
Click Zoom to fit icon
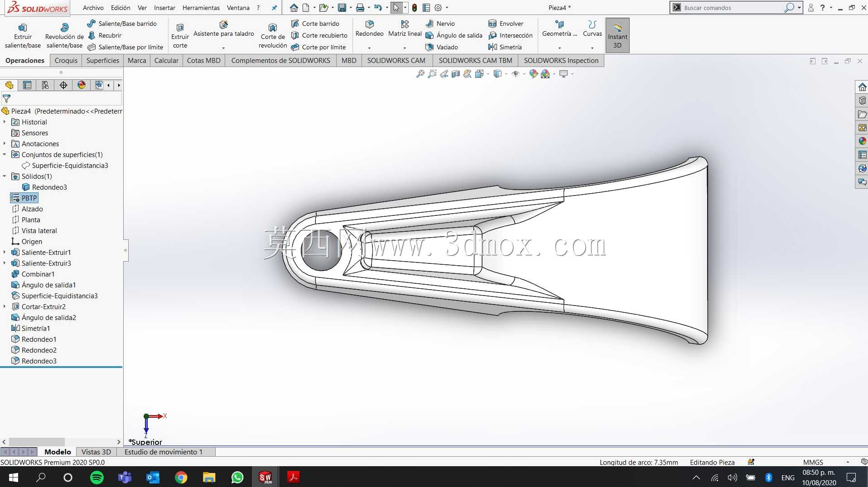(x=420, y=74)
